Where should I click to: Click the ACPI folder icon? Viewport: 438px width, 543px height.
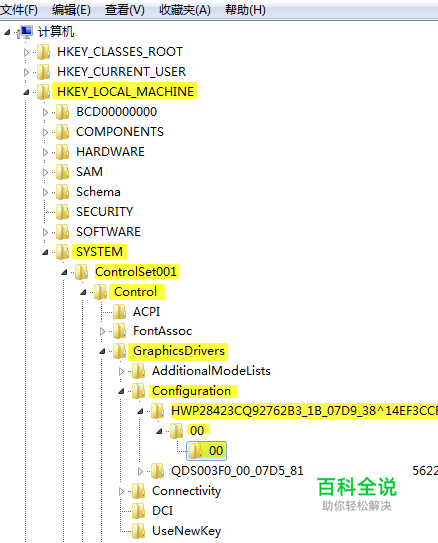[x=120, y=312]
